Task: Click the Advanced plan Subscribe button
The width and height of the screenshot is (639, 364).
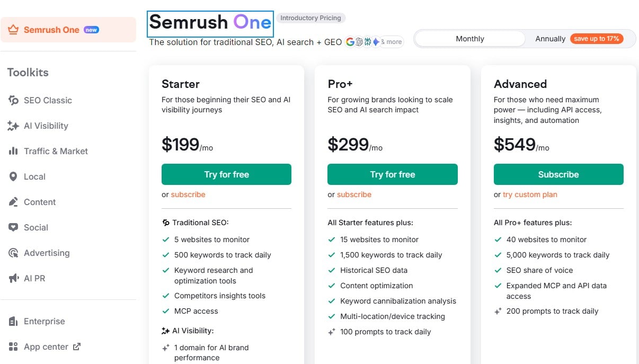Action: tap(558, 174)
